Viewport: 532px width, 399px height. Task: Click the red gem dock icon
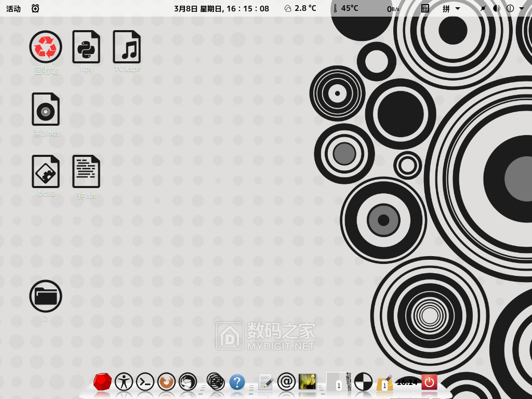[102, 382]
